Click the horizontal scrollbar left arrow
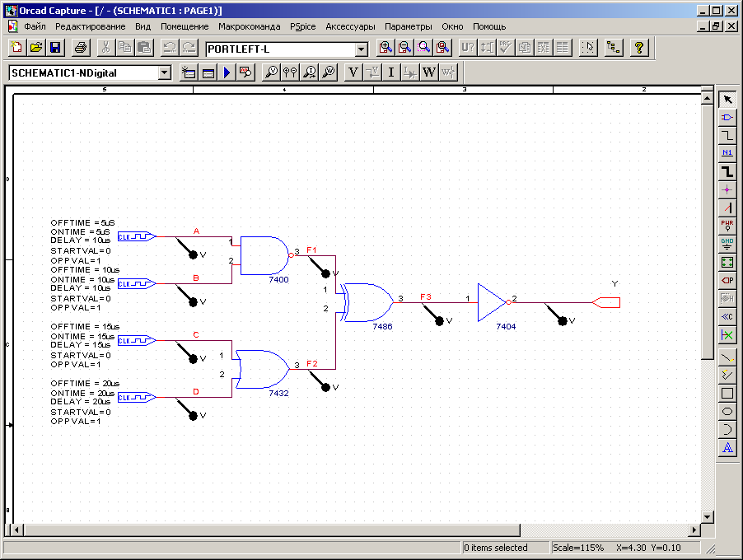 coord(16,530)
